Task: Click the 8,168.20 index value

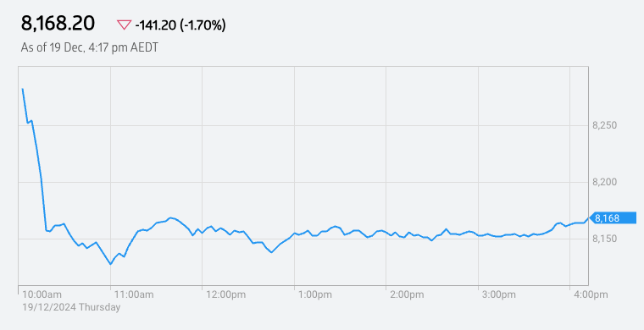Action: click(x=58, y=24)
